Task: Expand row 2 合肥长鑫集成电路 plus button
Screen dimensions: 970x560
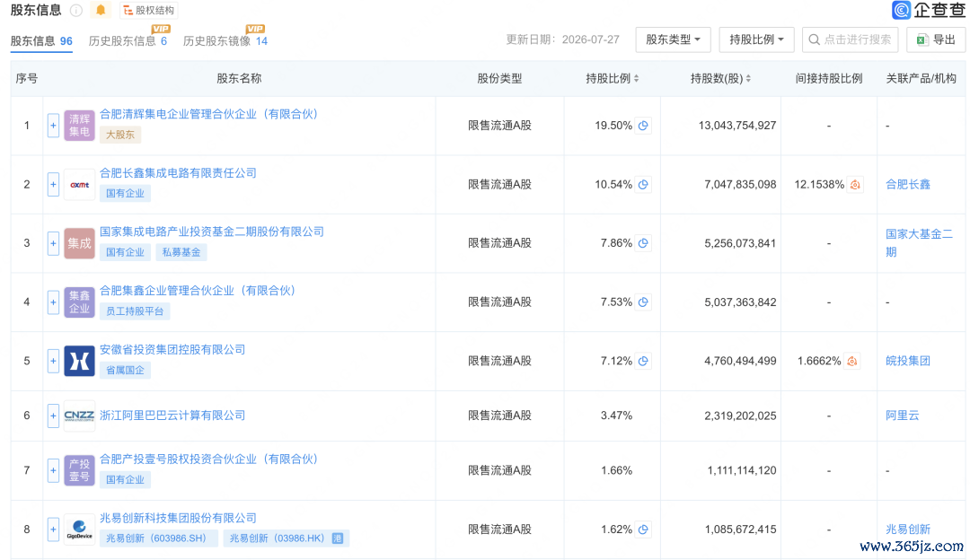Action: (x=53, y=184)
